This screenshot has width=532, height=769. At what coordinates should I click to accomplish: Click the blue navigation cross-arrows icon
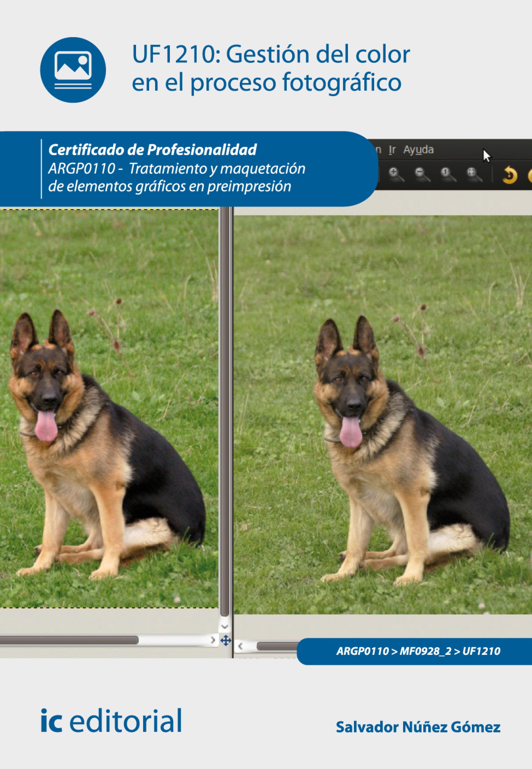click(x=226, y=640)
